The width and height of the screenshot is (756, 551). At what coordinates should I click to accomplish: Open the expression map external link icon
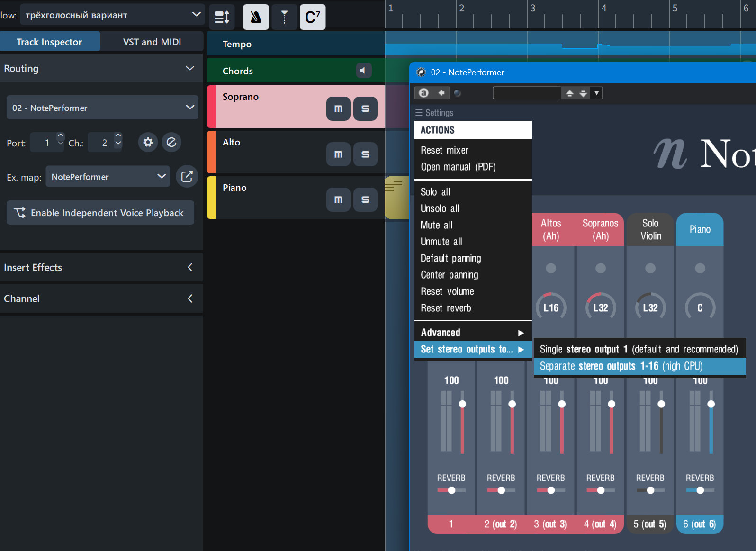187,177
